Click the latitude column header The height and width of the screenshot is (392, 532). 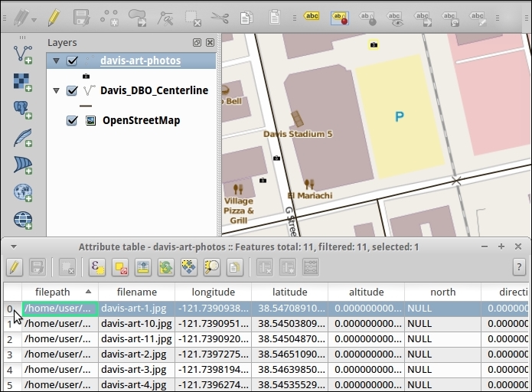point(289,292)
